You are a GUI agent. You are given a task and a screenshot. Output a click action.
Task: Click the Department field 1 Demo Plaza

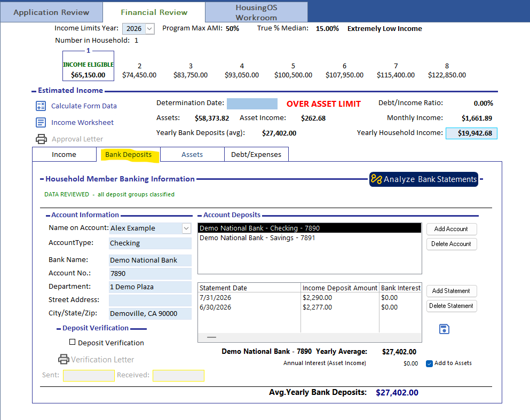150,287
